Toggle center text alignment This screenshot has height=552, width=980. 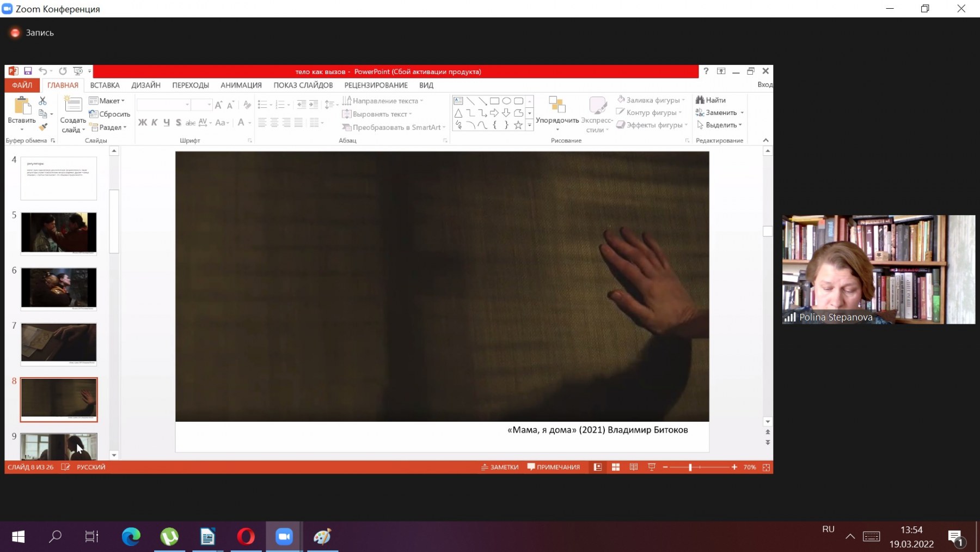pos(274,123)
